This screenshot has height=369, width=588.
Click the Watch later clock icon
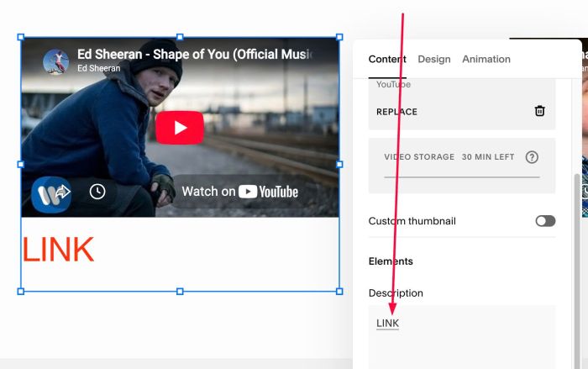pos(97,192)
